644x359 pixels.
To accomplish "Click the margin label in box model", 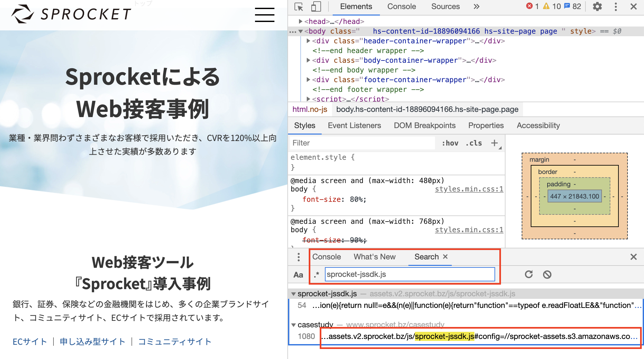I will point(539,159).
